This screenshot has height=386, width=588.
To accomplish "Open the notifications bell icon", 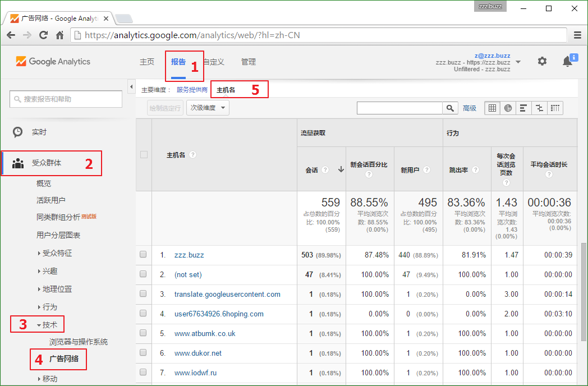I will point(567,61).
